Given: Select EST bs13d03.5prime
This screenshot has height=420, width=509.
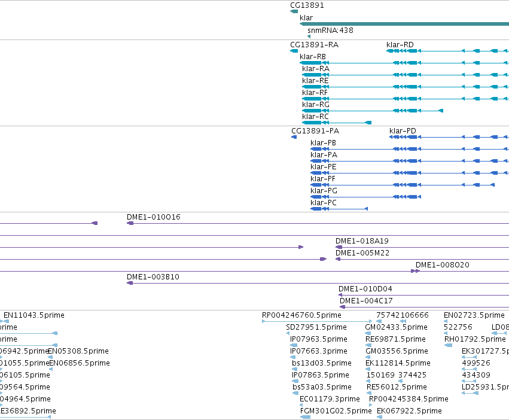Looking at the screenshot, I should pyautogui.click(x=321, y=363).
